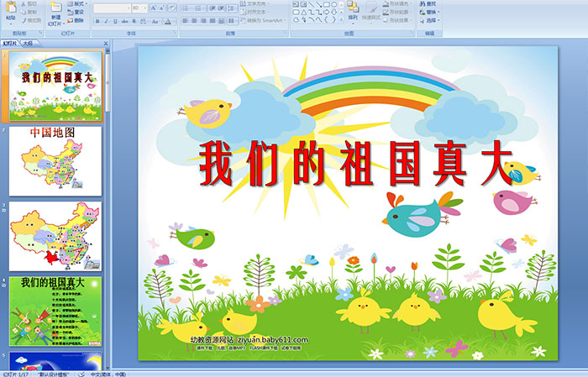588x377 pixels.
Task: Click the New Slide (新建幻灯片) icon
Action: click(x=56, y=7)
